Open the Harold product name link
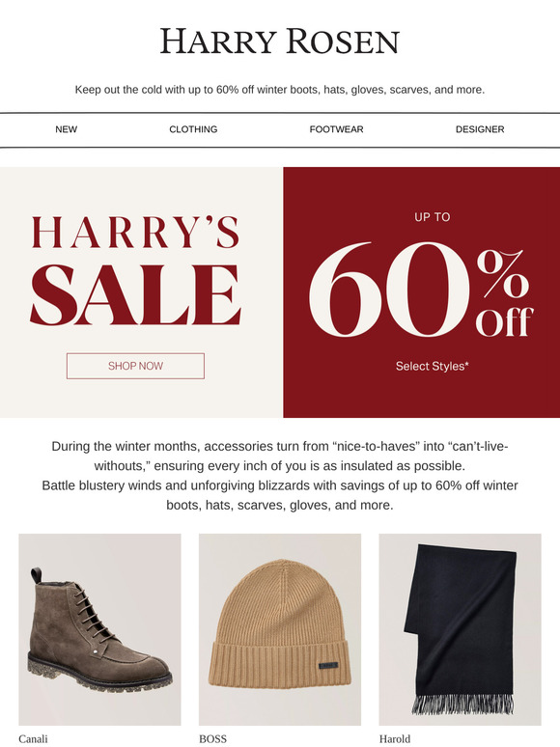The image size is (560, 747). click(x=395, y=739)
